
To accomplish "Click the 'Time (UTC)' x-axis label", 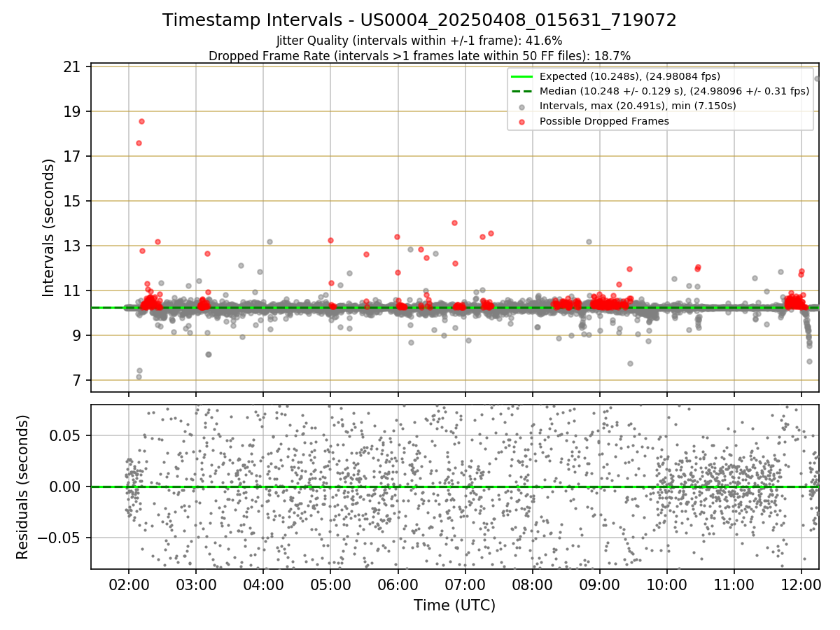I will tap(454, 605).
